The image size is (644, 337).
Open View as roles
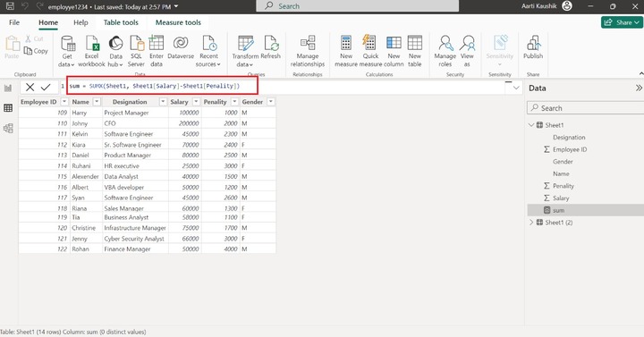[x=467, y=51]
